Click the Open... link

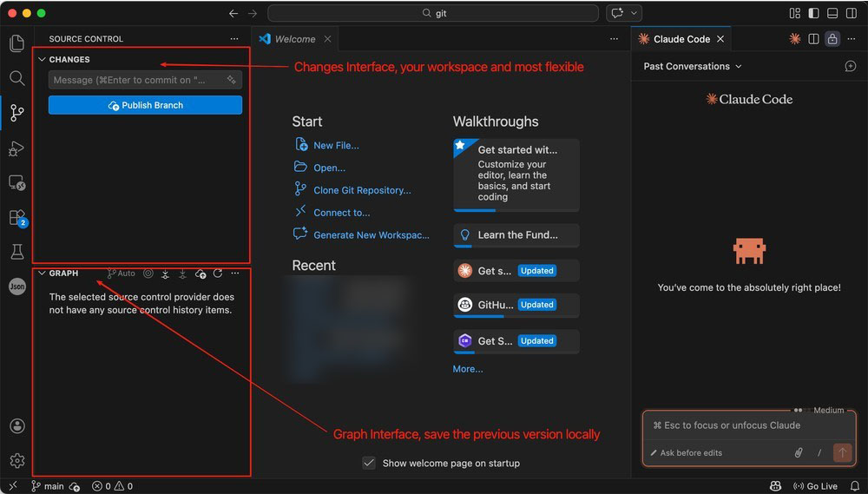pos(329,168)
